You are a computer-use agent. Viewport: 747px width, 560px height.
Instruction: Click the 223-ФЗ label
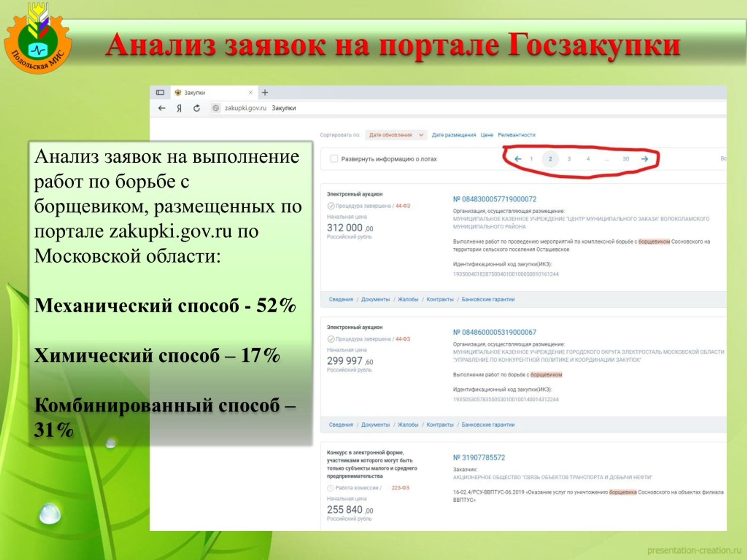point(400,488)
